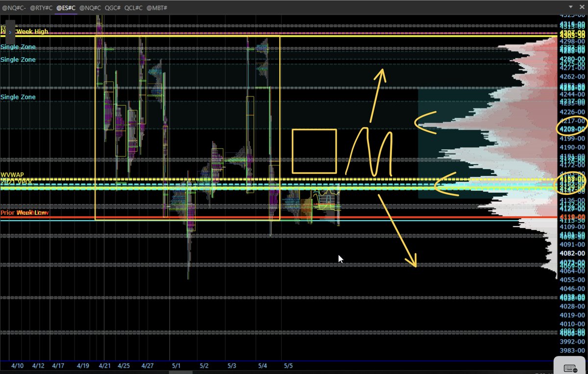Viewport: 588px width, 374px height.
Task: Click the 4055-00 price axis label
Action: 573,280
